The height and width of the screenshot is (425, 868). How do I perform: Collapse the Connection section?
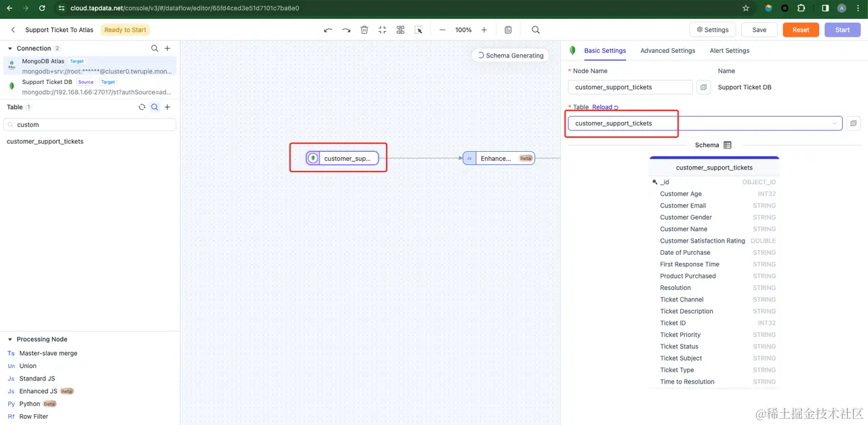tap(10, 48)
